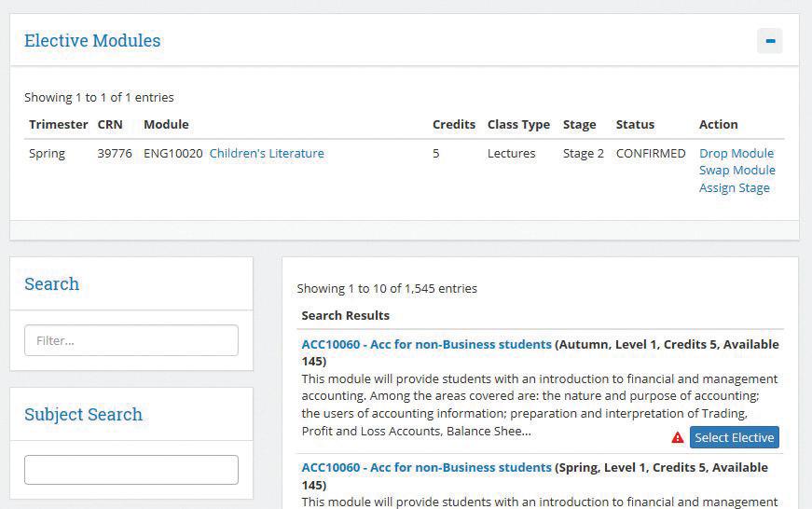Click the Class Type column header
The width and height of the screenshot is (812, 509).
(x=518, y=125)
